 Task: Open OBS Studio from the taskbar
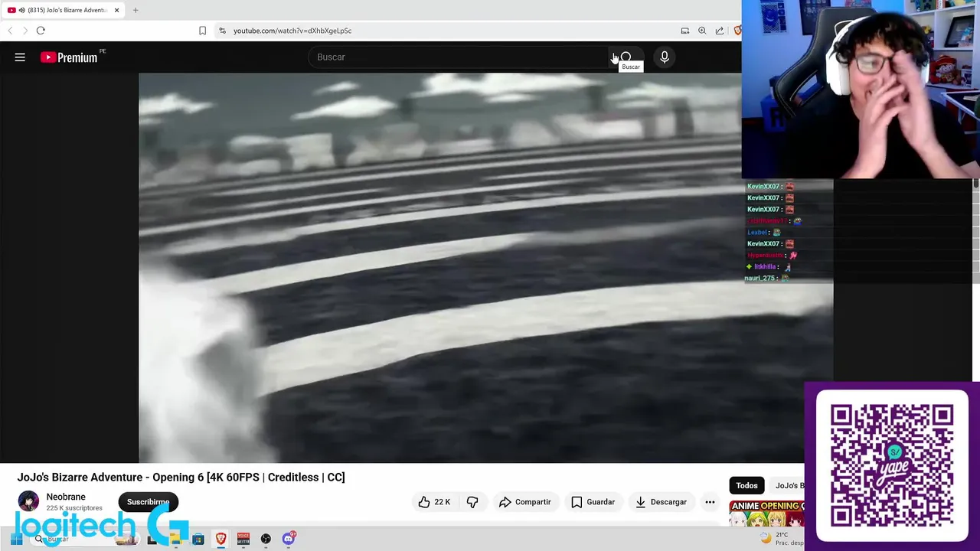266,539
